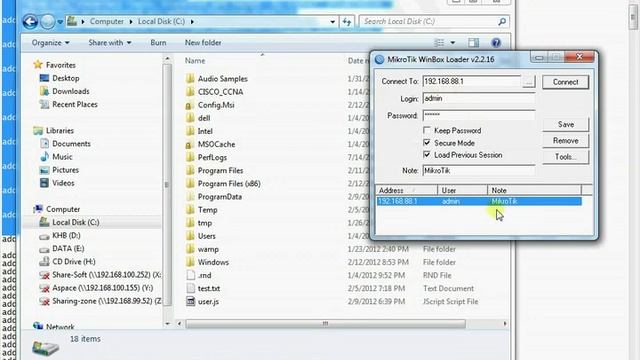Open Desktop in Favorites
This screenshot has width=640, height=360.
(65, 78)
